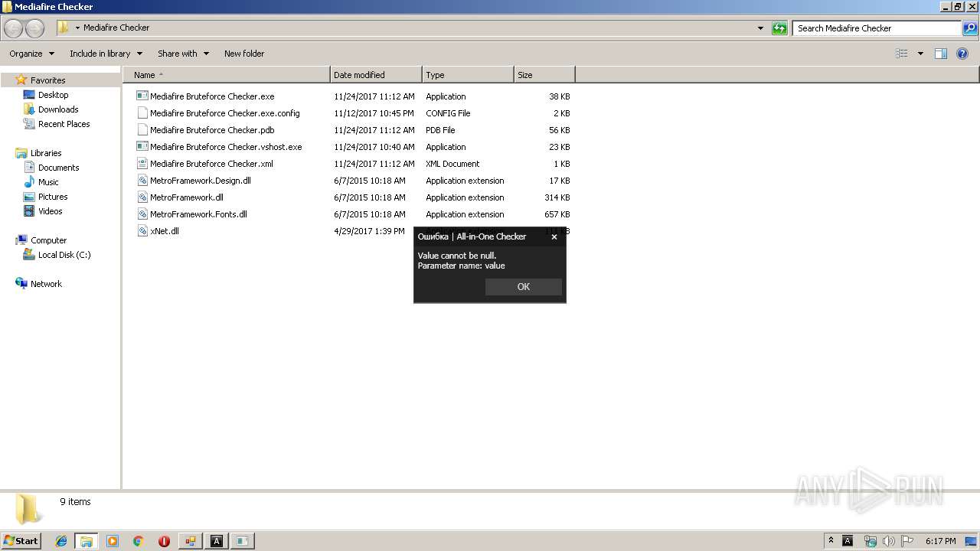Open Recent Places in Favorites
Viewport: 980px width, 551px height.
(x=64, y=124)
